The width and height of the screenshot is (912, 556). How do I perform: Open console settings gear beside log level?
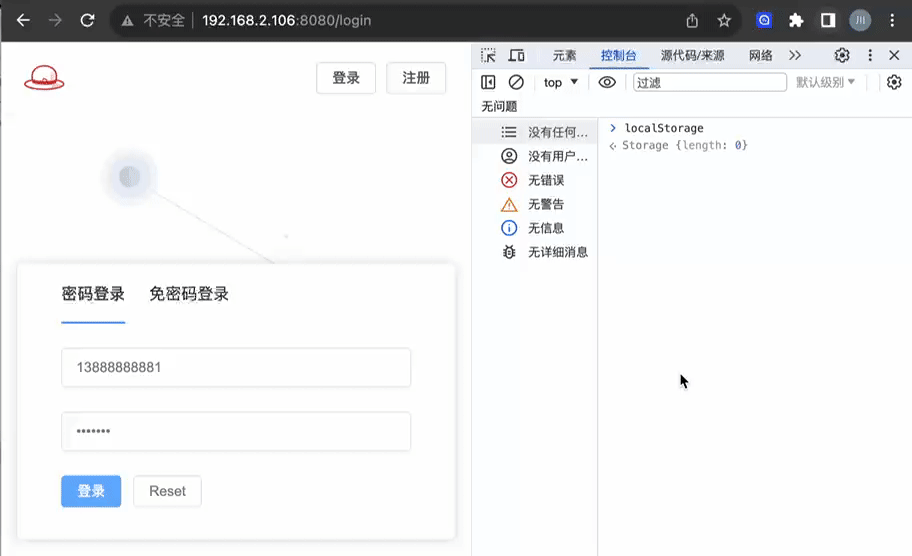tap(894, 82)
